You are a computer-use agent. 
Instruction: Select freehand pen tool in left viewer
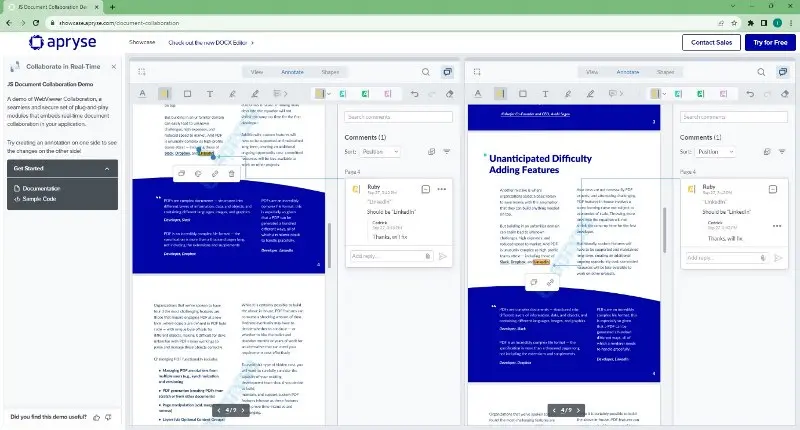[x=255, y=94]
